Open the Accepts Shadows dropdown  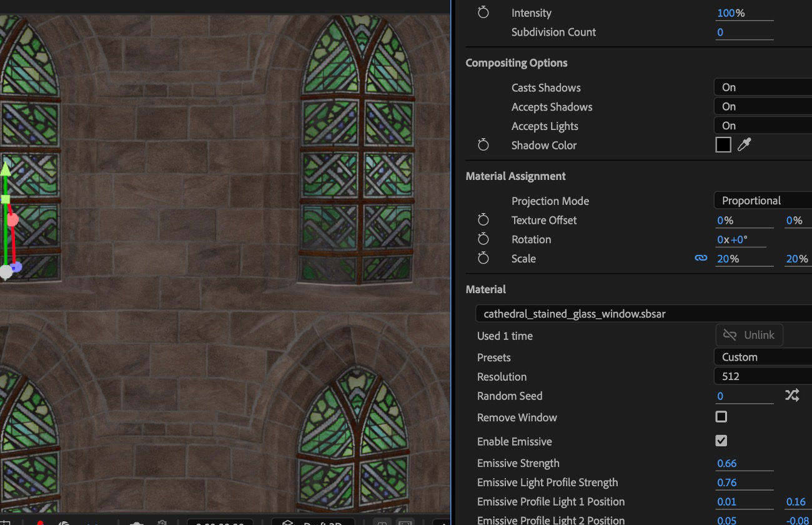coord(763,107)
